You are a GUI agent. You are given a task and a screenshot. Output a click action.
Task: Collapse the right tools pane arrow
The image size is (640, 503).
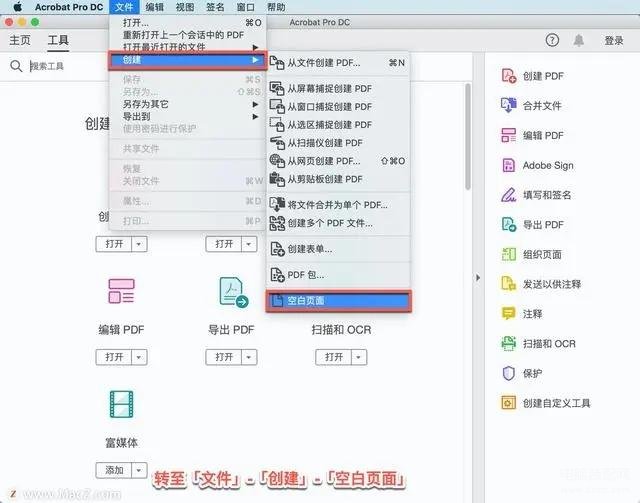[x=478, y=278]
